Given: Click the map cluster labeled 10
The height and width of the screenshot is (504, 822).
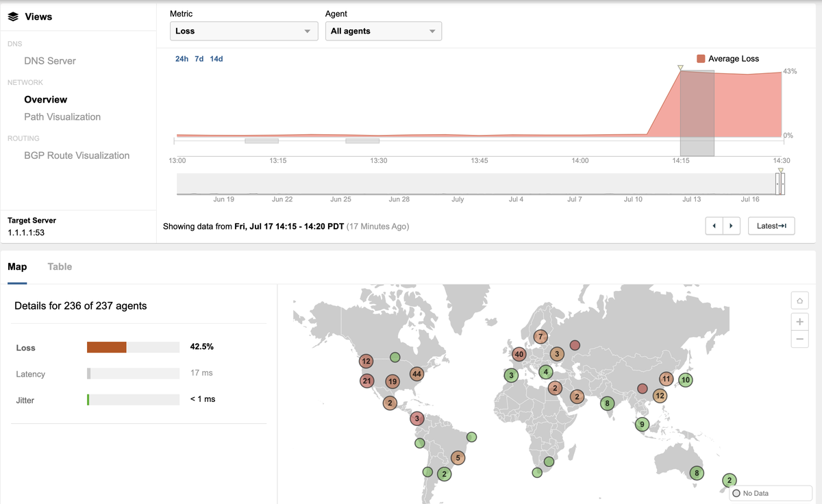Looking at the screenshot, I should coord(686,379).
